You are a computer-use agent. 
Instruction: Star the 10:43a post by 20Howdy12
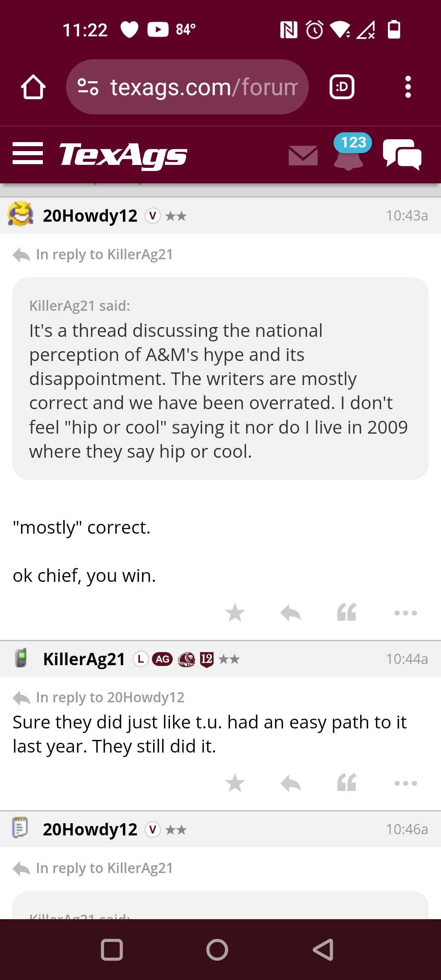tap(235, 612)
